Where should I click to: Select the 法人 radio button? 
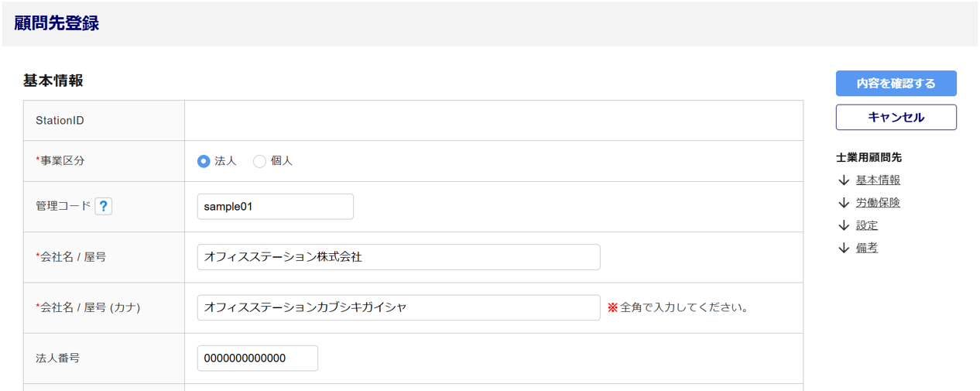pos(204,161)
